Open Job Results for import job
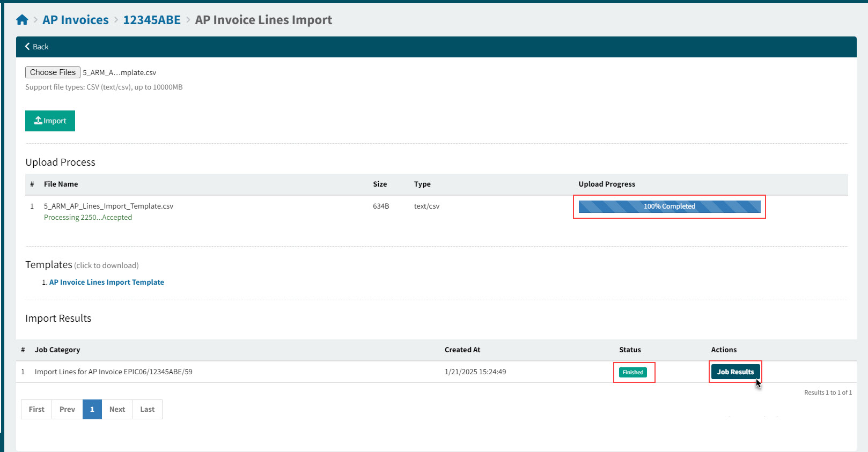Screen dimensions: 868x452 (x=735, y=372)
